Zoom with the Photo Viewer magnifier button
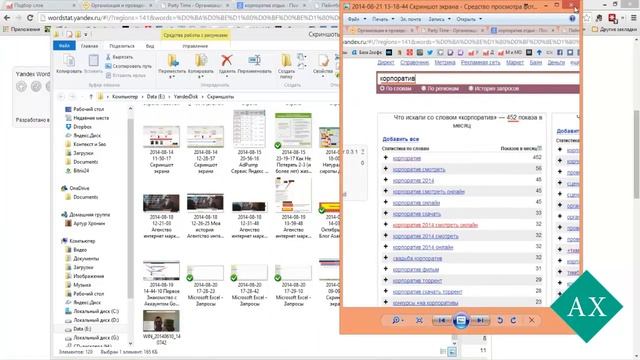This screenshot has height=360, width=640. [x=397, y=321]
